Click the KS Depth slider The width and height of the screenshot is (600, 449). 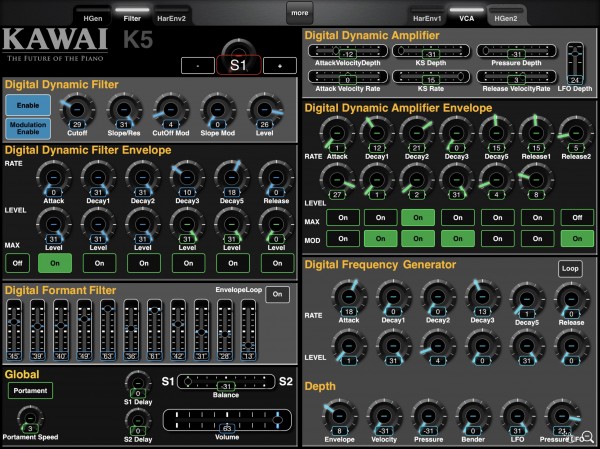(x=431, y=51)
